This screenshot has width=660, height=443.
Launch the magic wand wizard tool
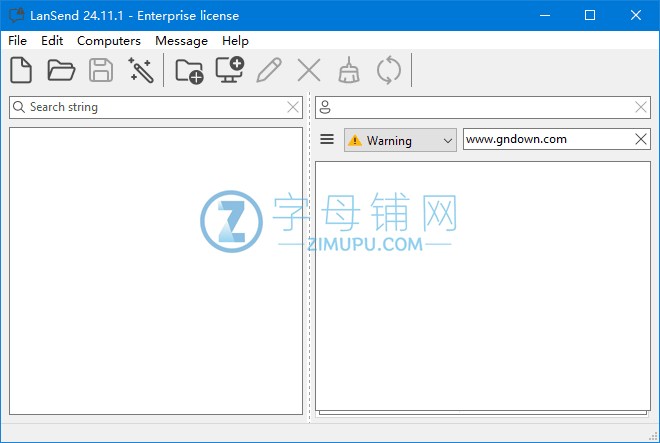[141, 70]
